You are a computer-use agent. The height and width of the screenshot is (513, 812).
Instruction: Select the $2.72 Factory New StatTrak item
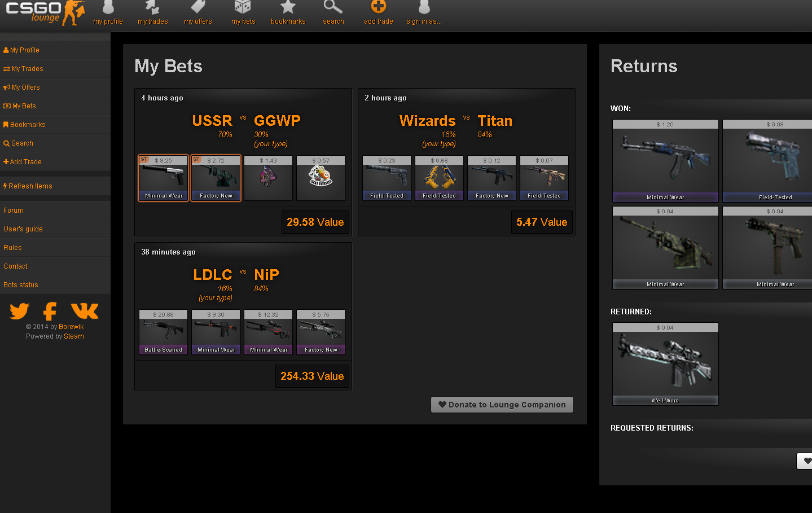(216, 178)
